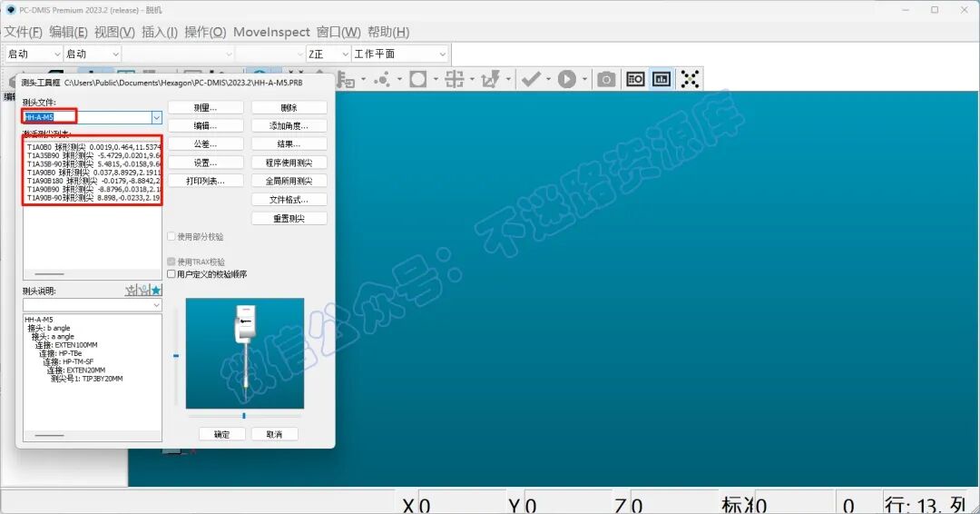Click the 打印列表... button
Viewport: 980px width, 514px height.
pos(206,181)
